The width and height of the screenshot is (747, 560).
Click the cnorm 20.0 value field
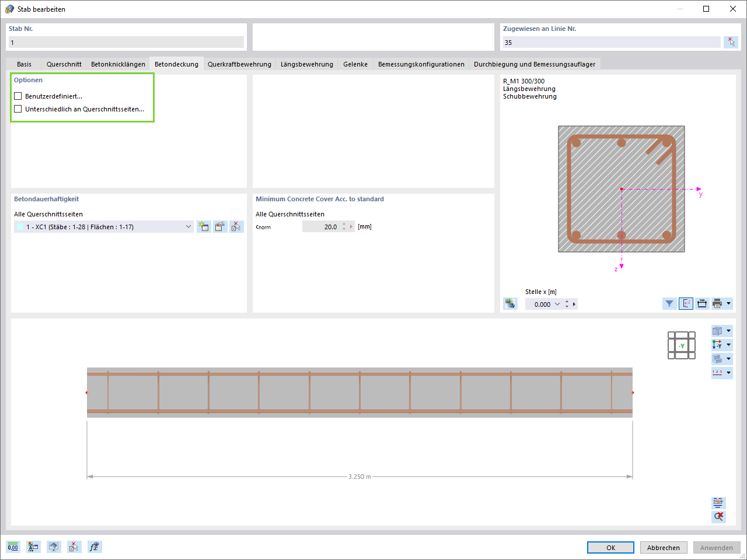tap(321, 227)
